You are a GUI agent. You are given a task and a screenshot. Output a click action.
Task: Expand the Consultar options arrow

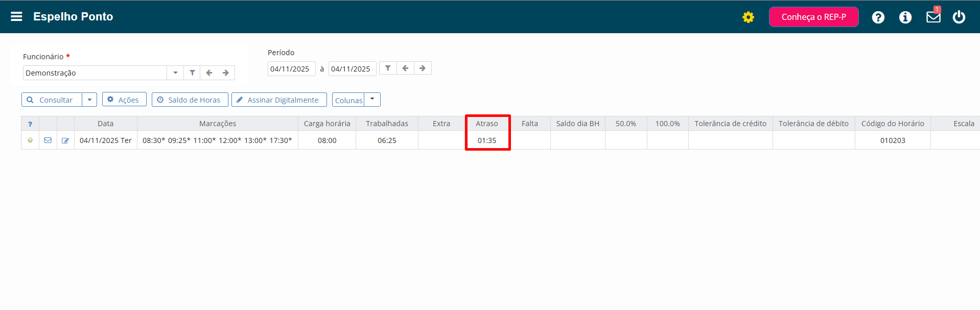coord(89,100)
